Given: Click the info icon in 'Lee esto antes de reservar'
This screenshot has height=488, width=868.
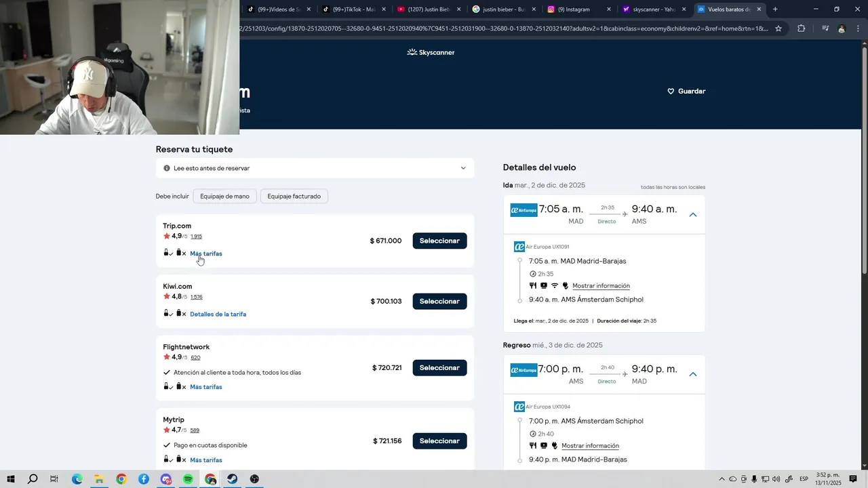Looking at the screenshot, I should [167, 168].
